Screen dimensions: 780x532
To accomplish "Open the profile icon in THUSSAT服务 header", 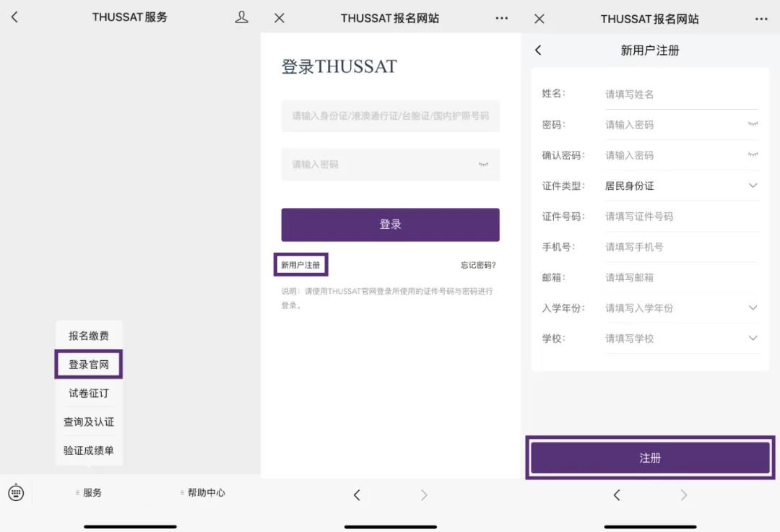I will 242,17.
